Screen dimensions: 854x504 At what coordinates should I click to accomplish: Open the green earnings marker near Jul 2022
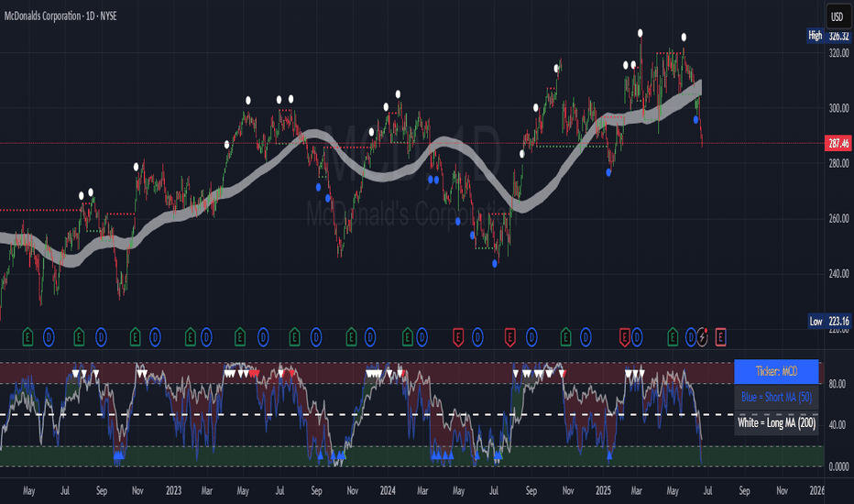(x=79, y=338)
